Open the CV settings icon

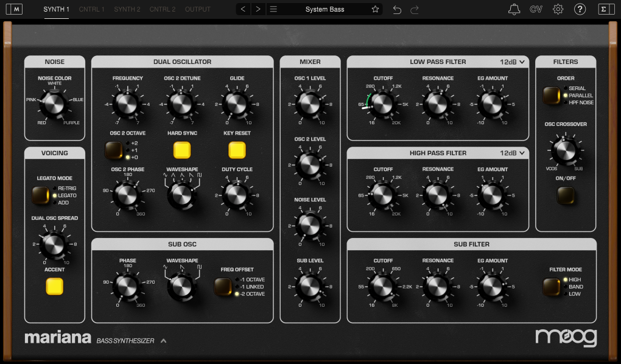(x=536, y=9)
